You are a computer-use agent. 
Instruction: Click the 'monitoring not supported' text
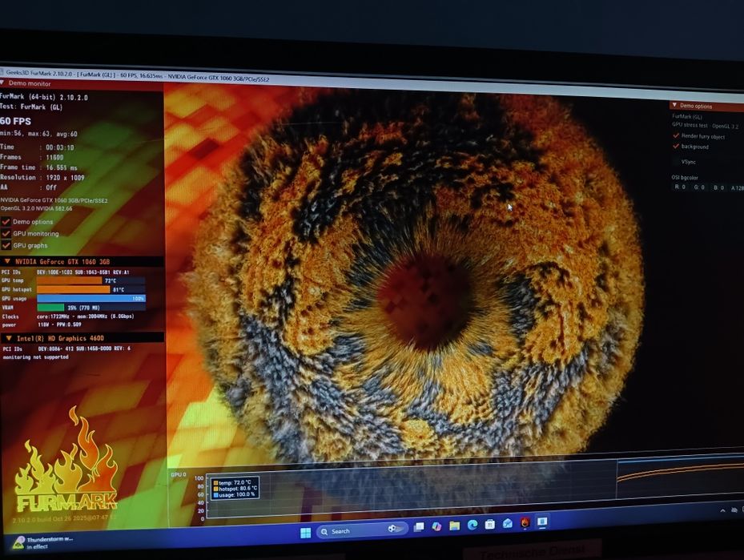35,357
